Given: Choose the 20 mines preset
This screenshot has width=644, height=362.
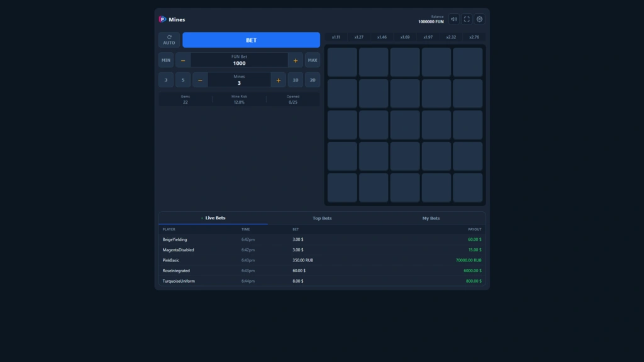Looking at the screenshot, I should (x=313, y=80).
